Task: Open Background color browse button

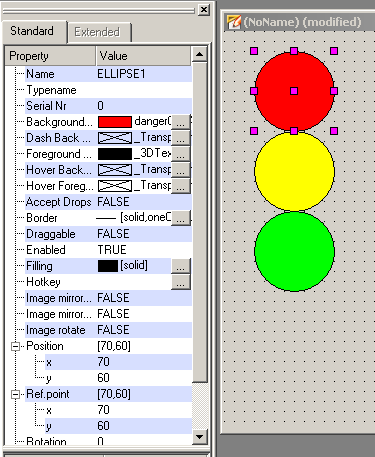Action: pyautogui.click(x=181, y=122)
